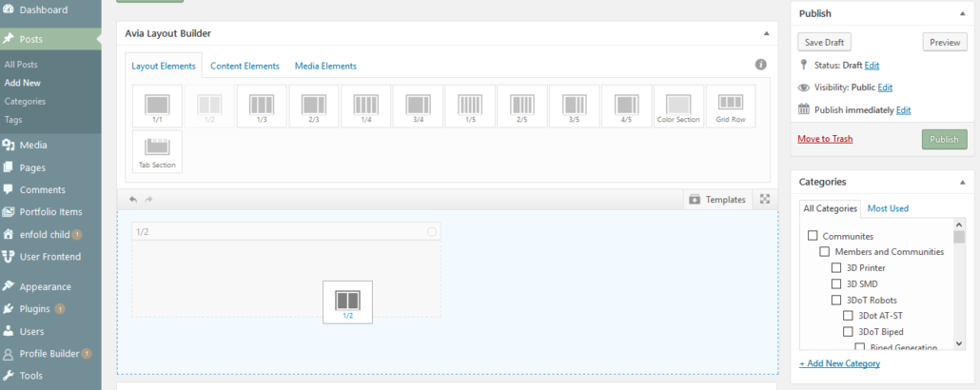980x390 pixels.
Task: Toggle fullscreen mode for layout builder
Action: click(765, 200)
